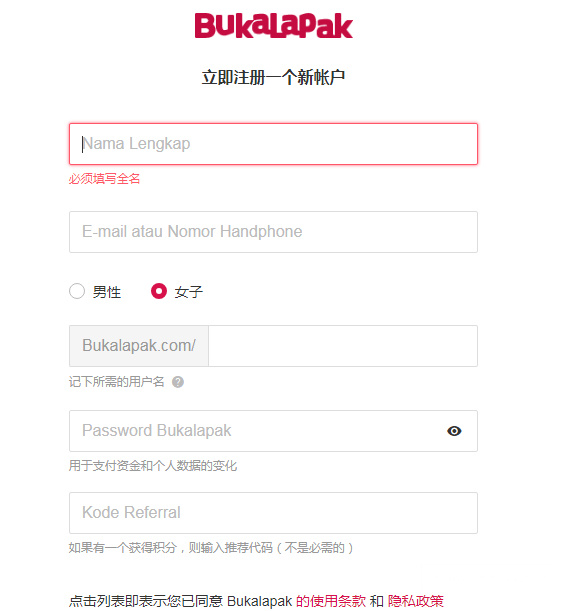The image size is (581, 611).
Task: Click the username field after Bukalapak.com/
Action: coord(343,346)
